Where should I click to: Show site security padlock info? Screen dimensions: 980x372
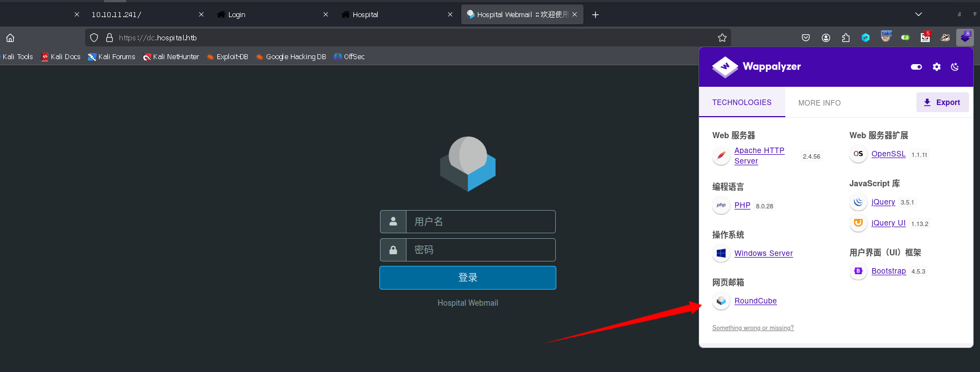pyautogui.click(x=110, y=38)
